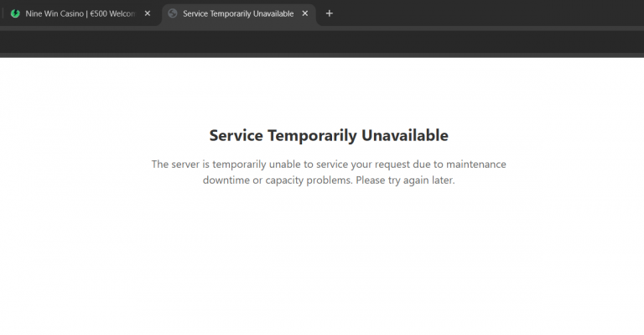Switch to the Nine Win Casino tab
This screenshot has height=335, width=644.
point(80,13)
